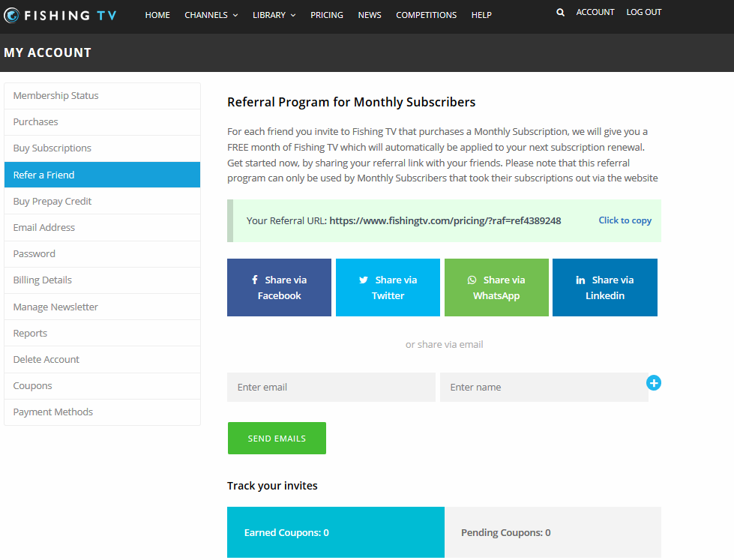The width and height of the screenshot is (734, 560).
Task: Focus the Enter name field
Action: pyautogui.click(x=544, y=388)
